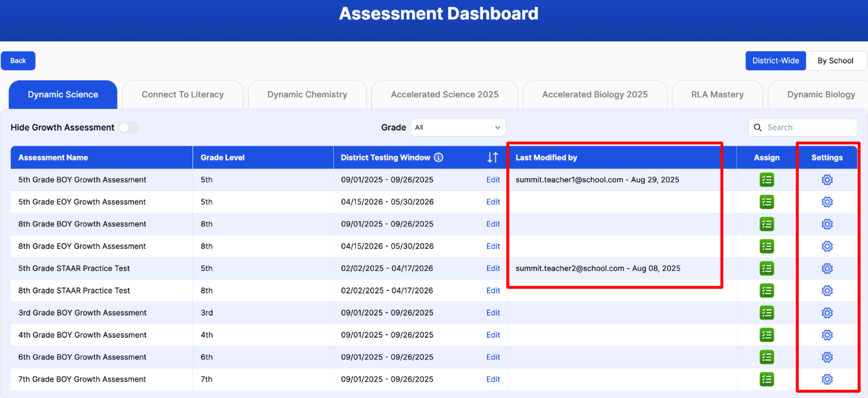This screenshot has height=398, width=868.
Task: Edit testing window for 5th Grade EOY Growth Assessment
Action: click(493, 202)
